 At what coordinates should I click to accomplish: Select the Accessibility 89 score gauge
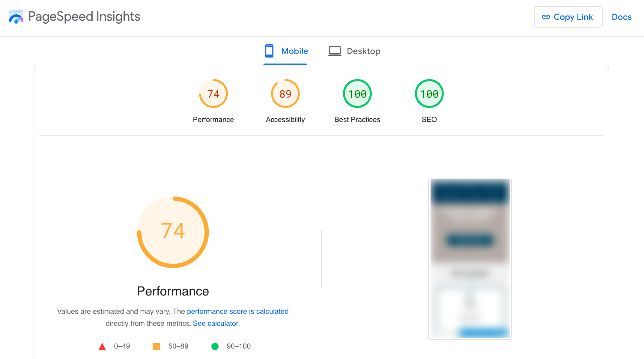(285, 93)
